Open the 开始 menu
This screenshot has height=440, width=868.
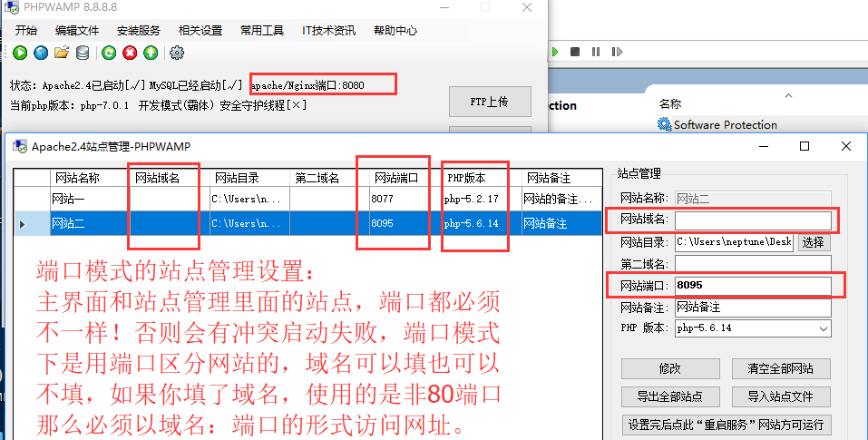[x=26, y=31]
